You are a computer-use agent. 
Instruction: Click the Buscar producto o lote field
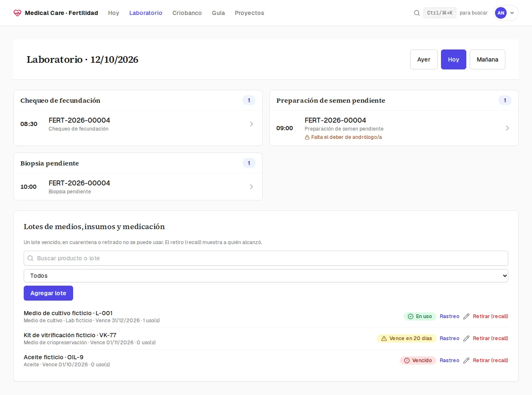point(266,258)
